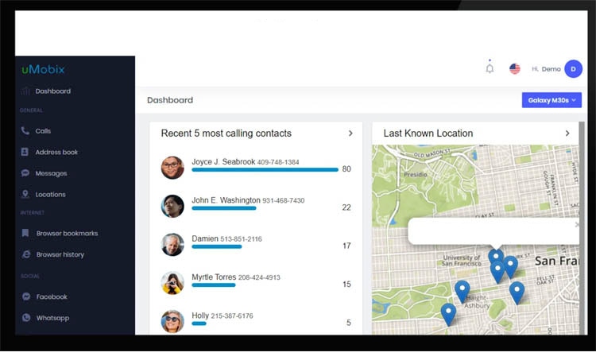The width and height of the screenshot is (596, 364).
Task: Click Damien's call count bar
Action: (217, 246)
